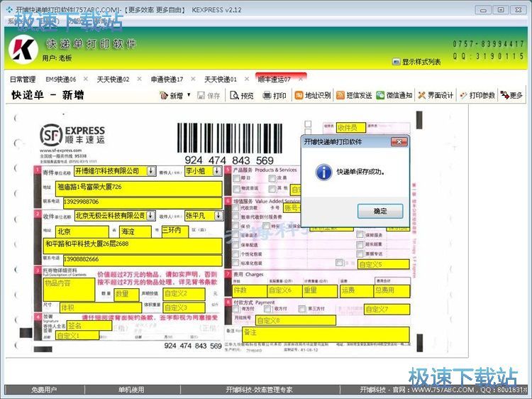The height and width of the screenshot is (399, 532).
Task: Click 显示样式列表 icon link
Action: pos(396,62)
